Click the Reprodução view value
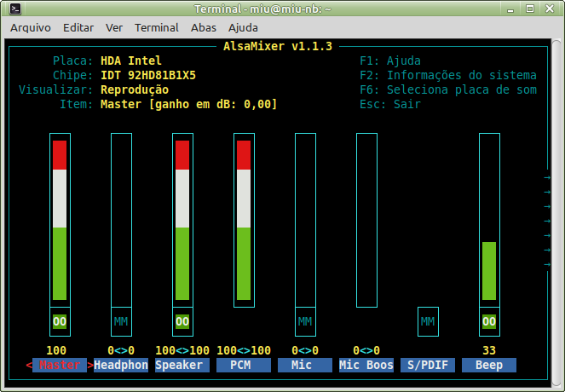565x392 pixels. coord(135,89)
